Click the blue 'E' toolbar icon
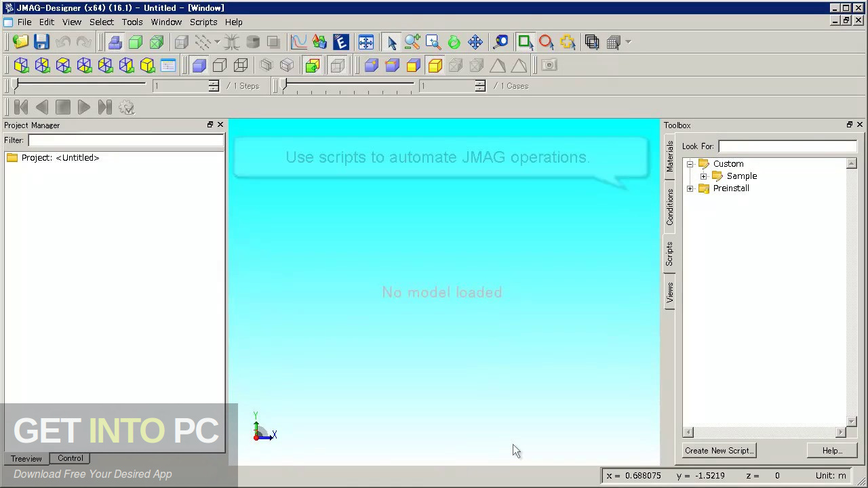The image size is (868, 488). point(340,42)
